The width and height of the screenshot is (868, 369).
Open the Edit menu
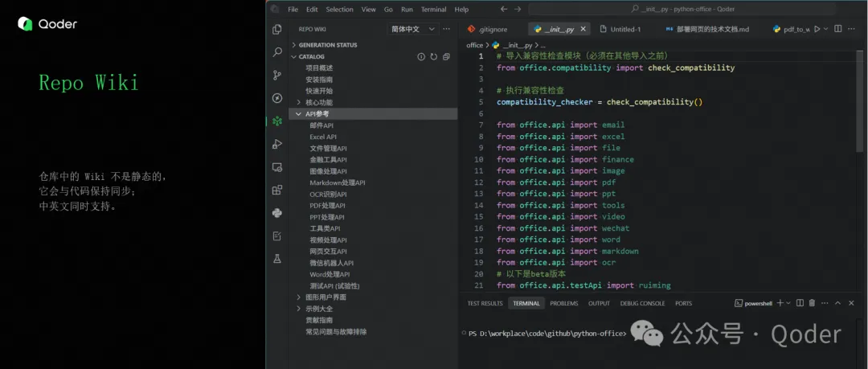tap(312, 10)
